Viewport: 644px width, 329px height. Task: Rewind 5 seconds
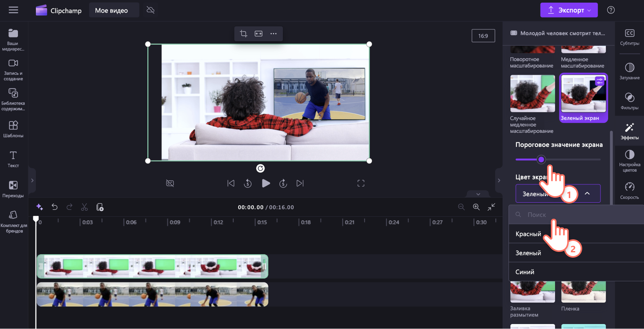tap(248, 184)
